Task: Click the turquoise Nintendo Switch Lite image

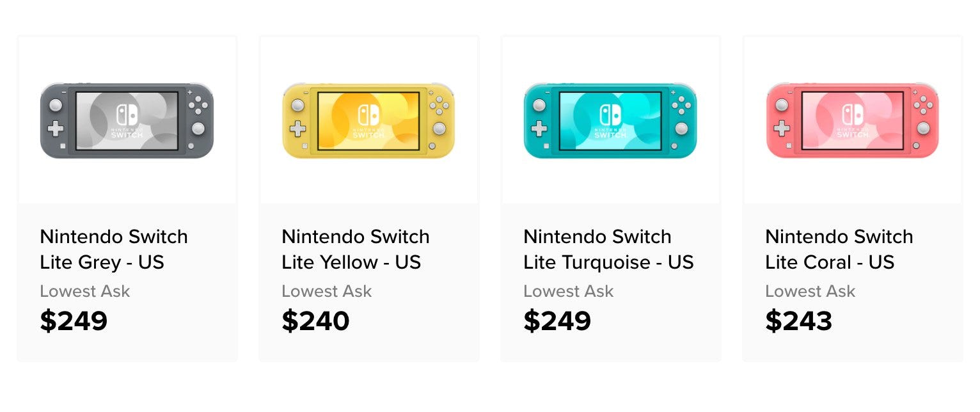Action: [x=610, y=120]
